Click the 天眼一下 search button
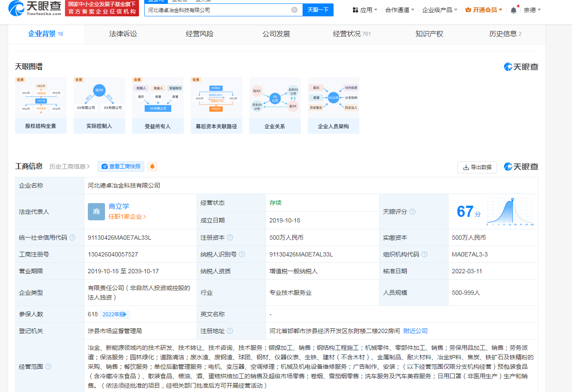Image resolution: width=572 pixels, height=392 pixels. [318, 10]
